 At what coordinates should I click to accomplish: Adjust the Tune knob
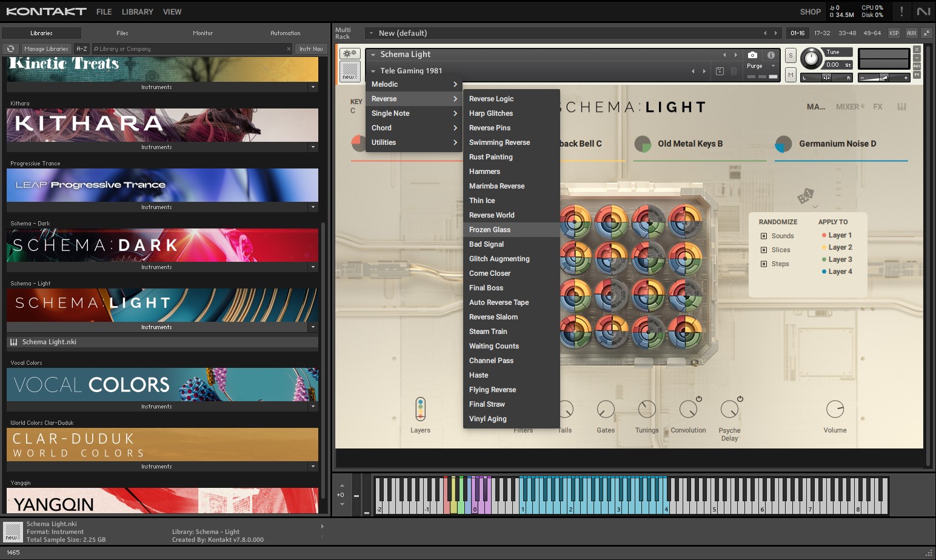click(811, 59)
